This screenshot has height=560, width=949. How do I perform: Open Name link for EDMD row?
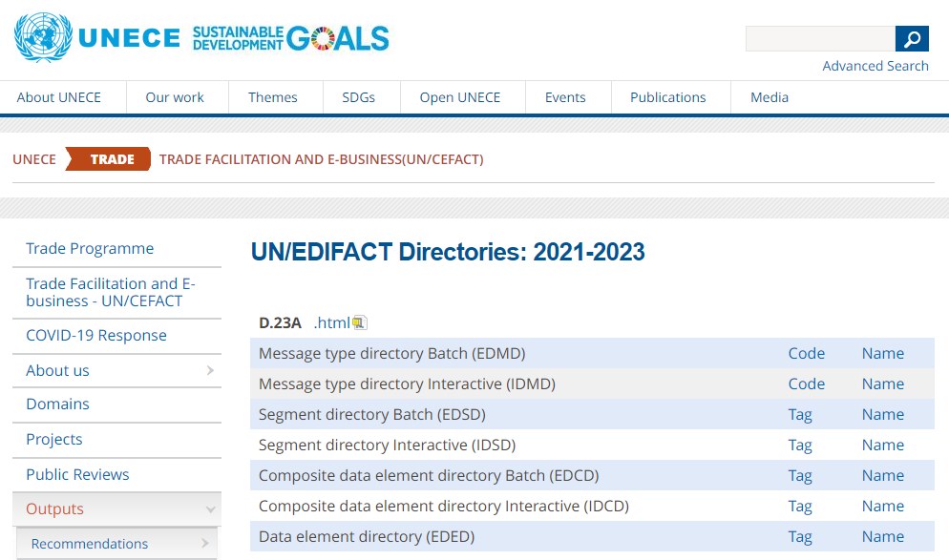[x=882, y=353]
